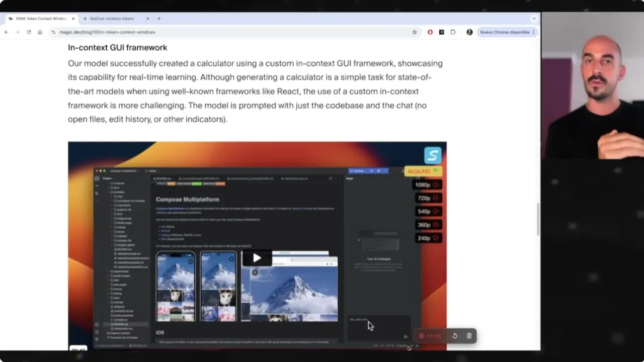644x362 pixels.
Task: Bookmark this page with the star icon
Action: [x=415, y=32]
